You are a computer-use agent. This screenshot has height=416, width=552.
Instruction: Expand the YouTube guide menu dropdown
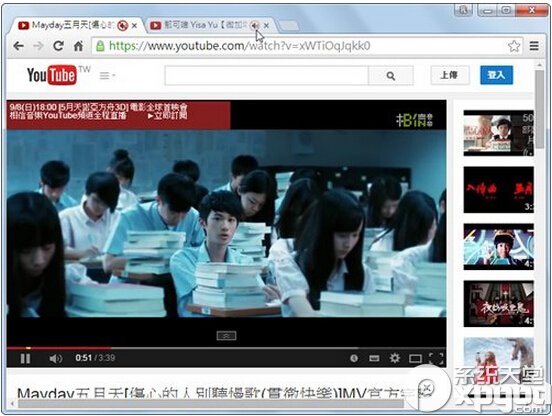coord(107,75)
